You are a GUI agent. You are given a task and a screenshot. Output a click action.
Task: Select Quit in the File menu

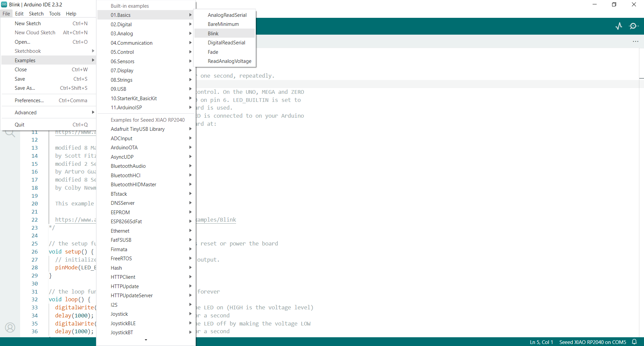pyautogui.click(x=49, y=125)
